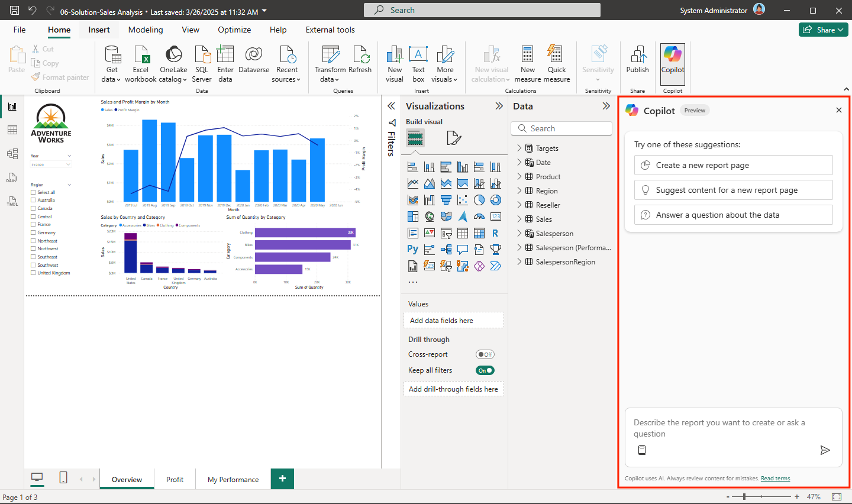Open the Read terms link
The width and height of the screenshot is (852, 504).
pyautogui.click(x=775, y=478)
